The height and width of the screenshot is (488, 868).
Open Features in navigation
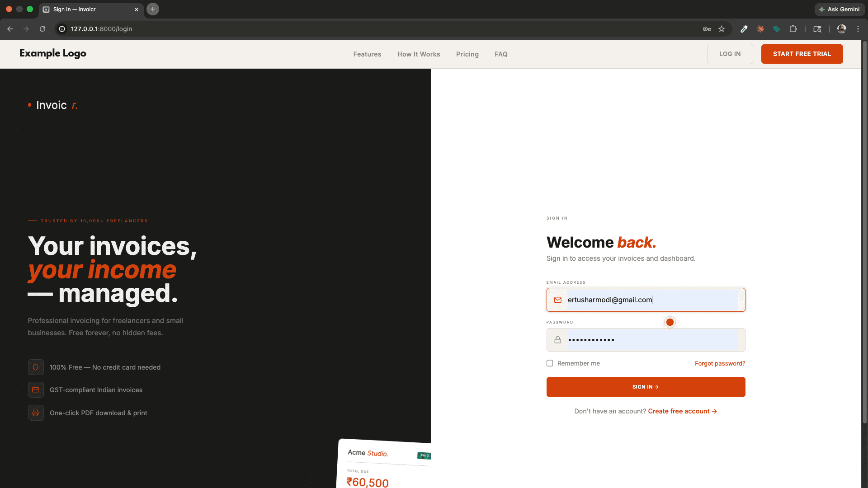point(367,54)
